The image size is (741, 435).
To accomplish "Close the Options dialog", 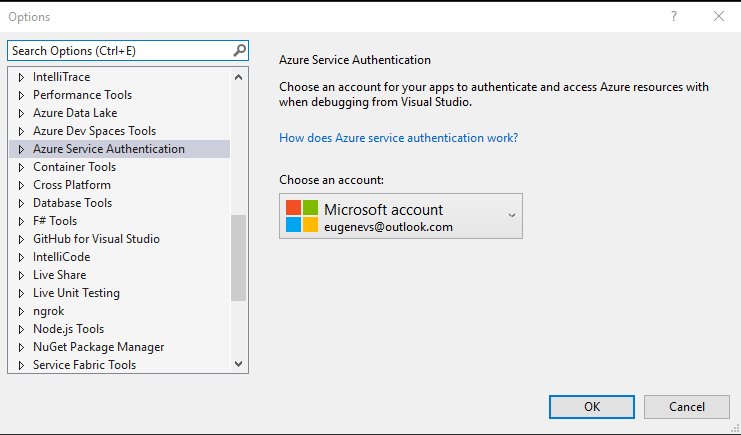I will pos(719,17).
